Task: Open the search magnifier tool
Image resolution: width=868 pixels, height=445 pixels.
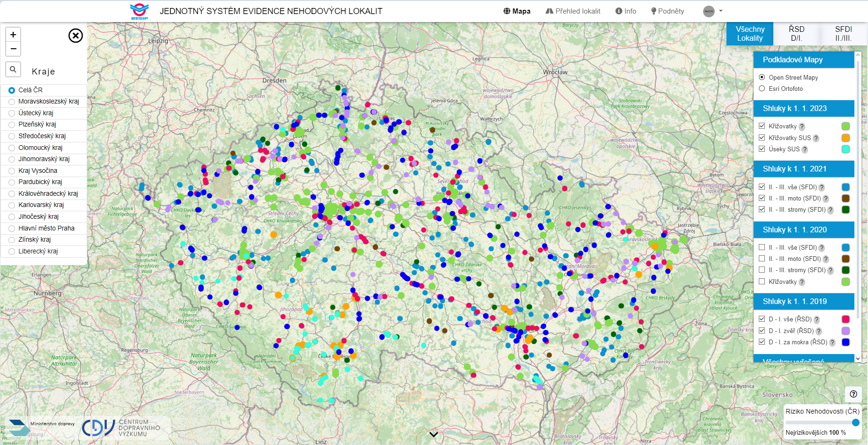Action: pyautogui.click(x=13, y=69)
